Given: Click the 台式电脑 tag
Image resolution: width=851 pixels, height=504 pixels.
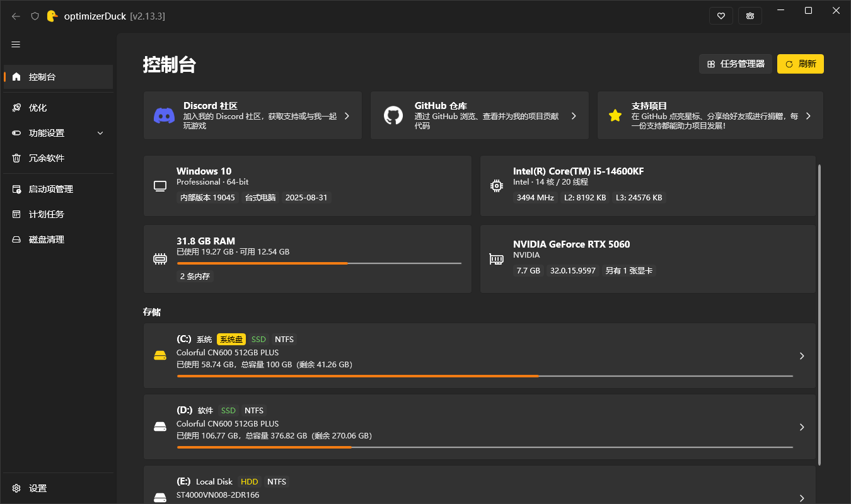Looking at the screenshot, I should (x=260, y=197).
